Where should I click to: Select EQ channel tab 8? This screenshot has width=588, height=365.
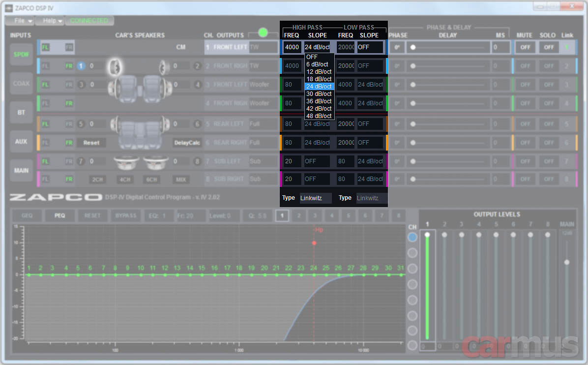pos(398,215)
